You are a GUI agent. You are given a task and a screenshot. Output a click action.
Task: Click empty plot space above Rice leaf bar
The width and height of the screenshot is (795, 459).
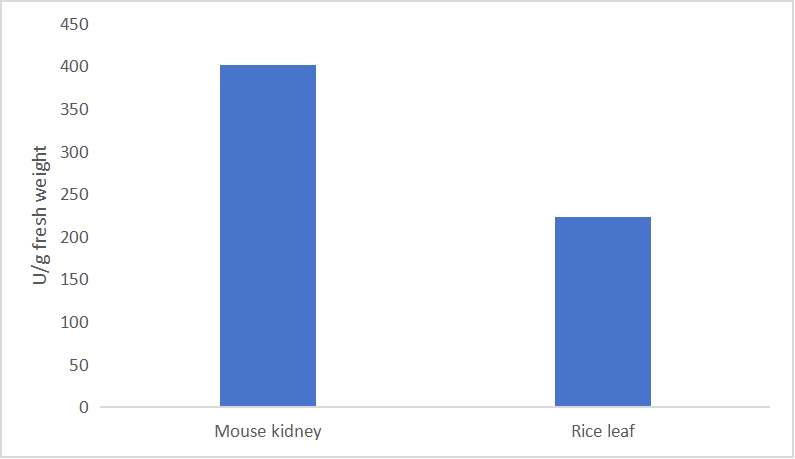click(603, 120)
